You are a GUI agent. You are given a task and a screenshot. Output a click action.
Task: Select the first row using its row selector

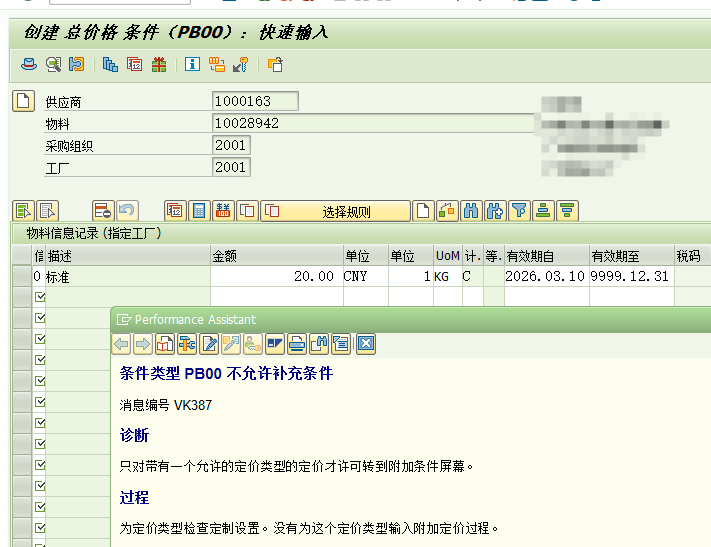tap(21, 276)
